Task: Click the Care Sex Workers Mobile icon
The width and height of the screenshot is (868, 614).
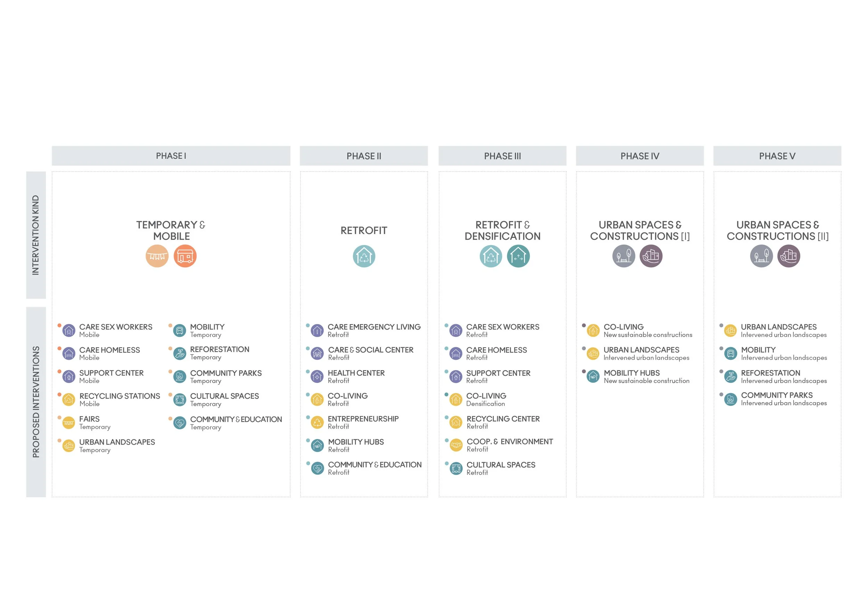Action: coord(68,330)
